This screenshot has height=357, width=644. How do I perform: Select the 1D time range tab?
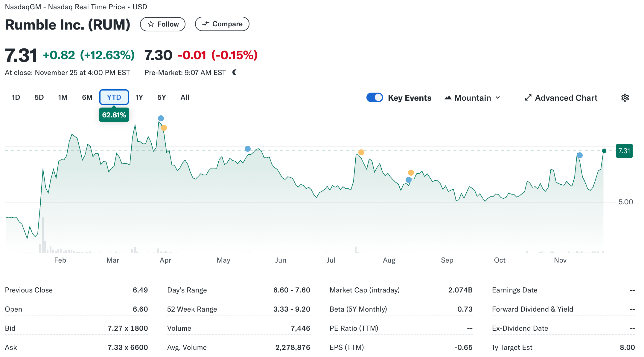pos(16,97)
